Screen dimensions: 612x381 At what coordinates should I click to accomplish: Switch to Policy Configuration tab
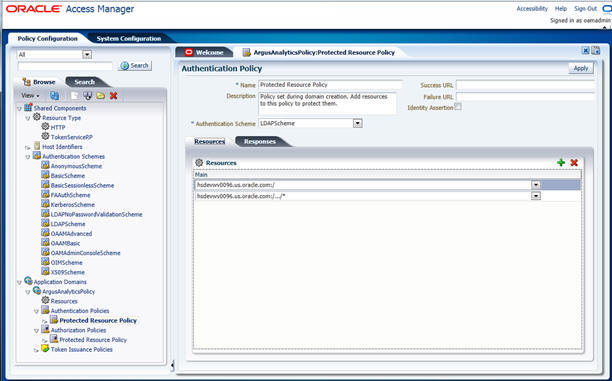tap(48, 38)
